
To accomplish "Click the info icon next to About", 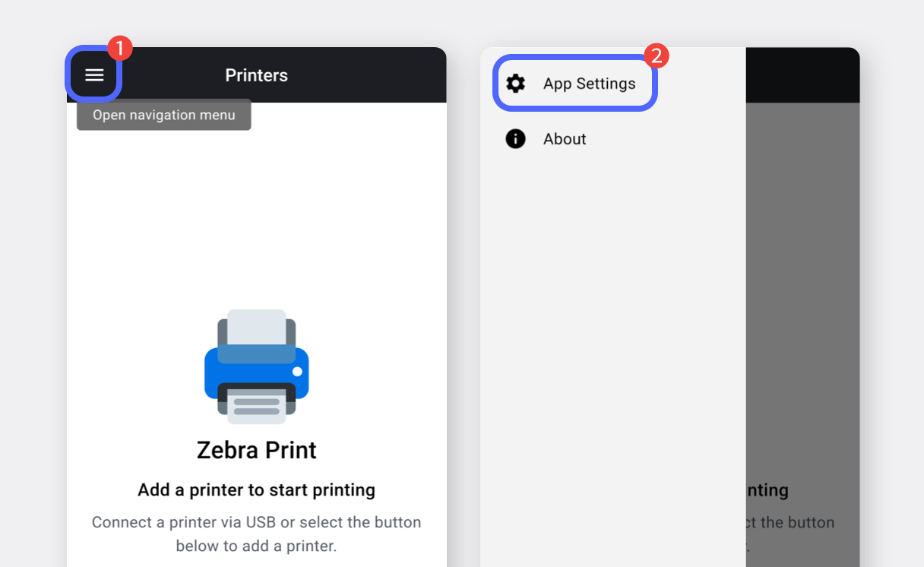I will click(515, 139).
